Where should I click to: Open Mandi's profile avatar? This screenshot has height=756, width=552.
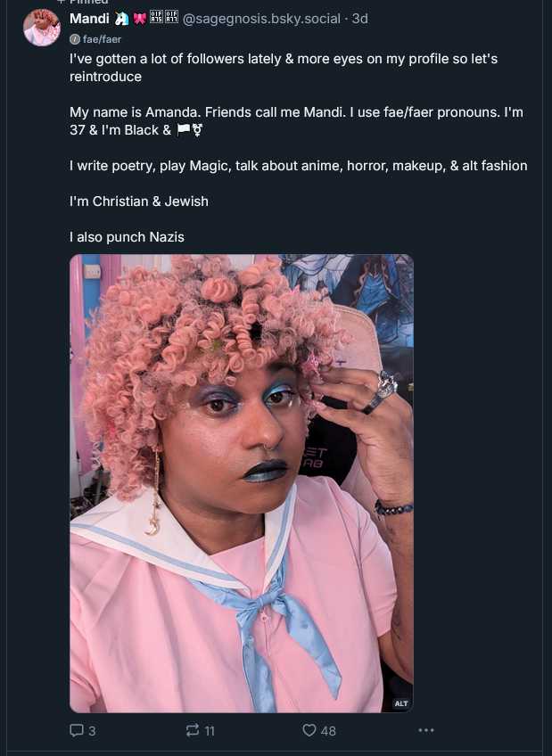[x=42, y=28]
